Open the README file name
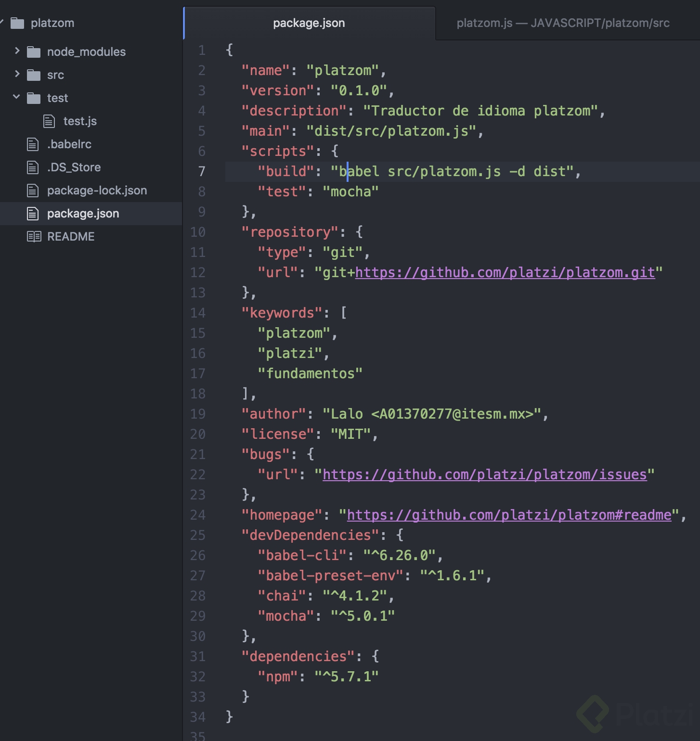The image size is (700, 741). click(x=71, y=237)
